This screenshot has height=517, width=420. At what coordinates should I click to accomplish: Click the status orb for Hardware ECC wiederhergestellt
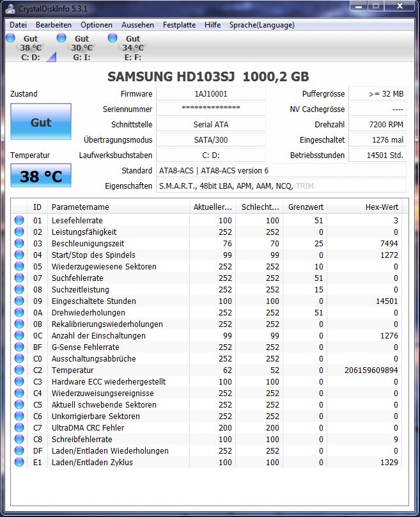pos(19,381)
